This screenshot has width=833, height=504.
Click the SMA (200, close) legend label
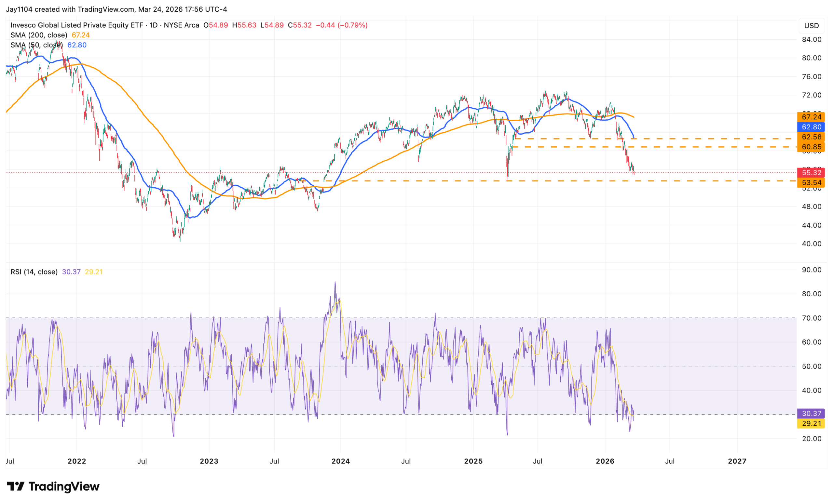(x=39, y=35)
